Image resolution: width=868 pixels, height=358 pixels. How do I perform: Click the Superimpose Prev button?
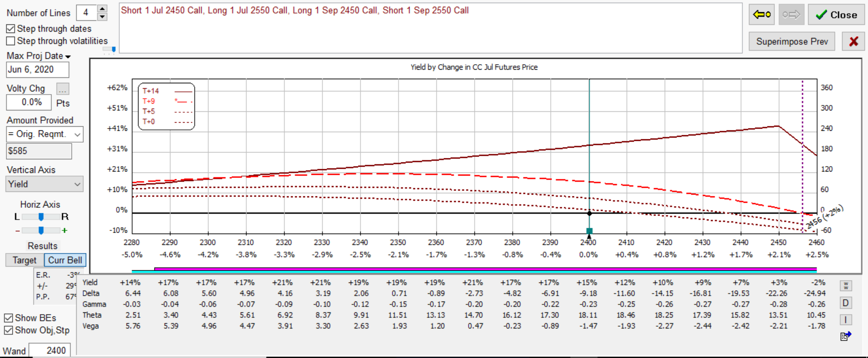point(792,42)
